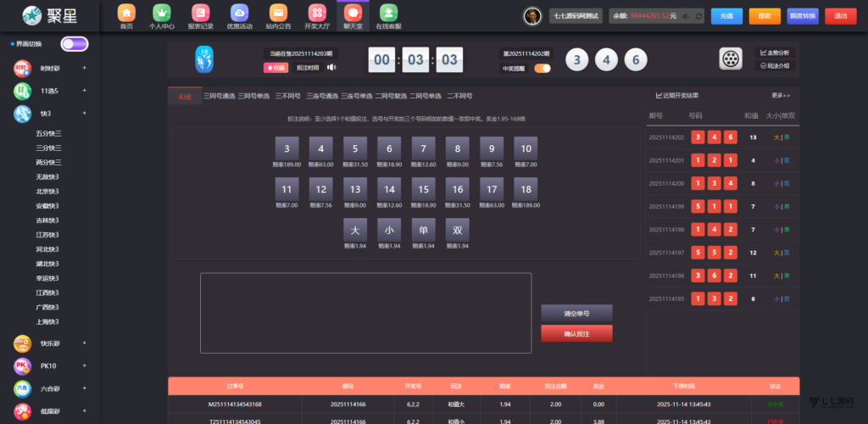Click the lottery ball machine icon
Screen dimensions: 868x424
click(731, 59)
